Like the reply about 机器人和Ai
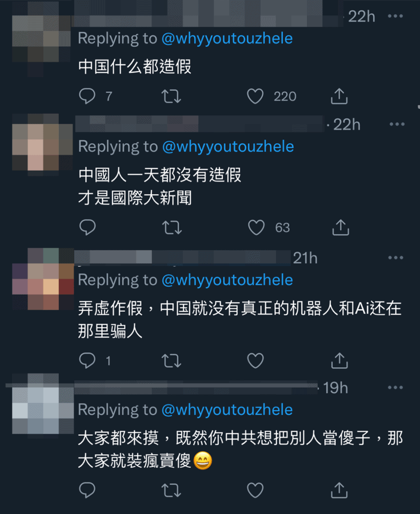Screen dimensions: 420x514 pyautogui.click(x=255, y=360)
